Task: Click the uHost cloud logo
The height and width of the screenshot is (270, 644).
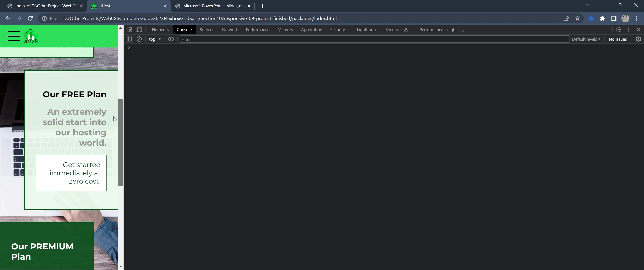Action: (31, 36)
